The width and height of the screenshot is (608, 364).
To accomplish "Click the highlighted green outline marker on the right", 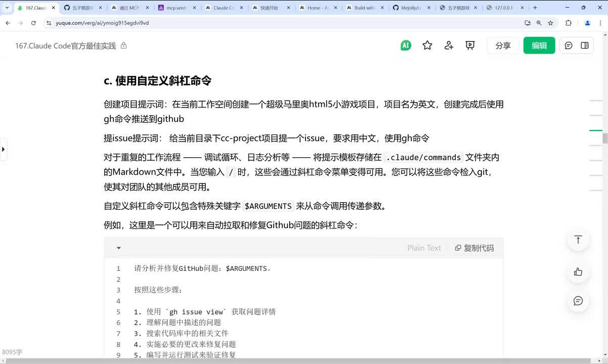I will point(596,130).
